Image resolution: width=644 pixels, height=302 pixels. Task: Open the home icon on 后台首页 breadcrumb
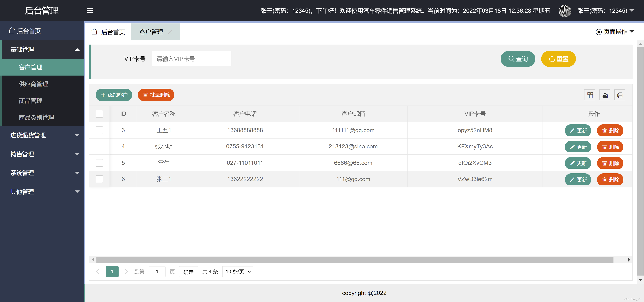tap(94, 31)
